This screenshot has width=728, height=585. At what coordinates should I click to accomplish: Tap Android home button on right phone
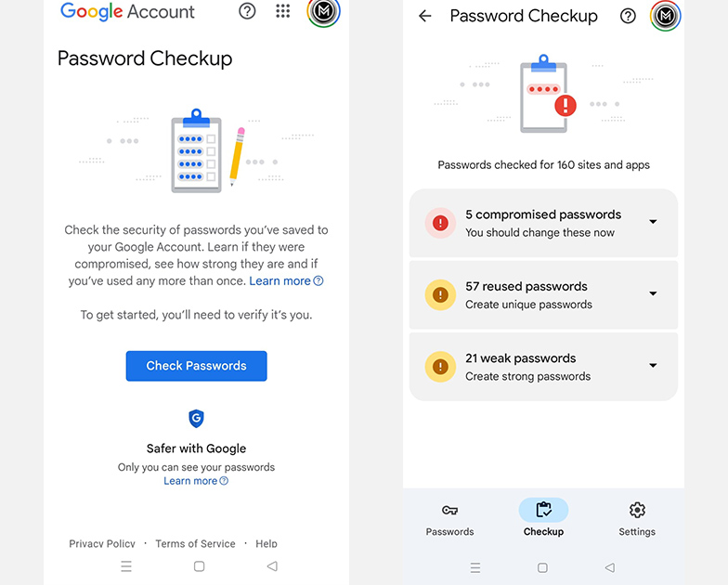tap(542, 567)
